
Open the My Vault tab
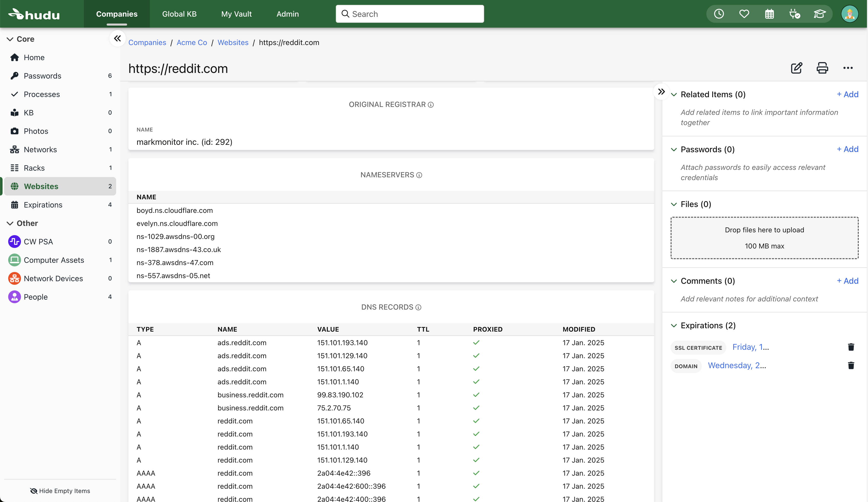236,14
